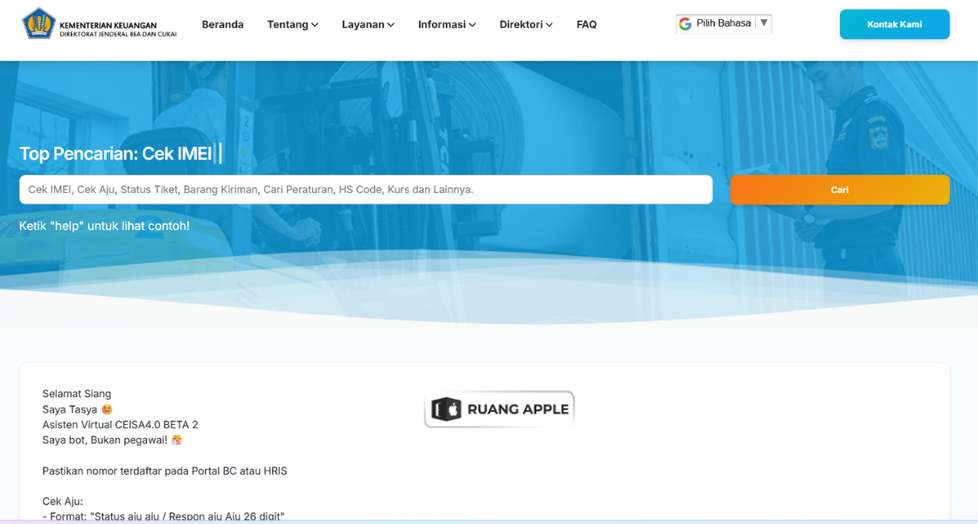The height and width of the screenshot is (524, 978).
Task: Click the Direktorat Jenderal Bea dan Cukai text
Action: 118,33
